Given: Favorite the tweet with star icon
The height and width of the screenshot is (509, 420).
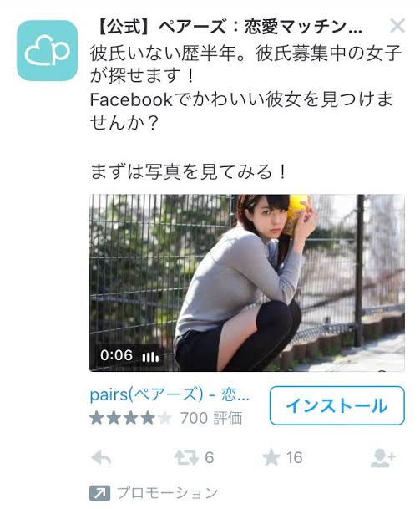Looking at the screenshot, I should tap(271, 458).
